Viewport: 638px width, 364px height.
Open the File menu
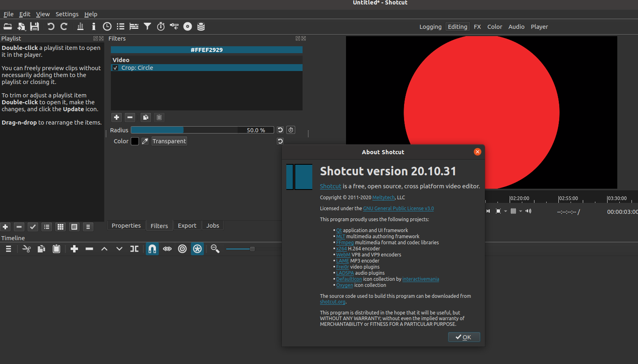9,14
